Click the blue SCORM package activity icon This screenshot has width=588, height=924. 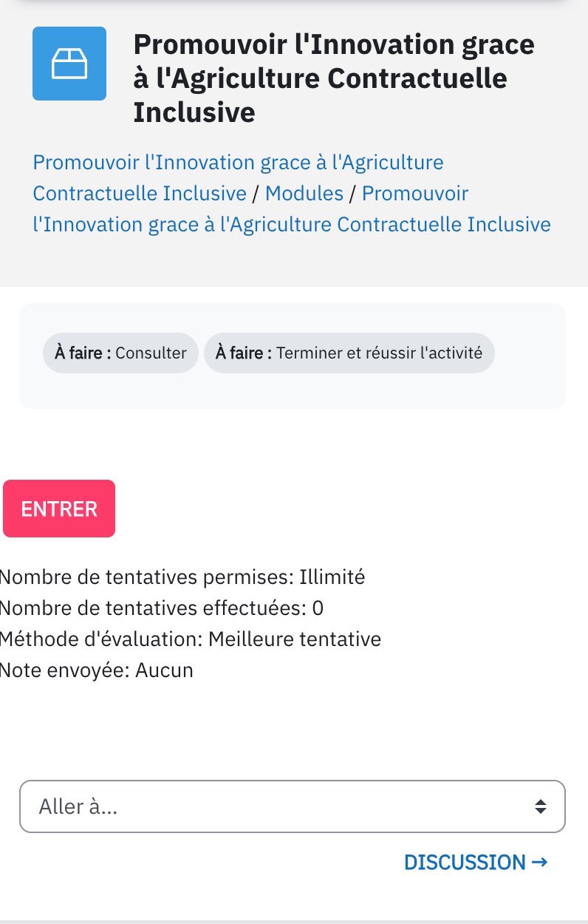(x=69, y=64)
